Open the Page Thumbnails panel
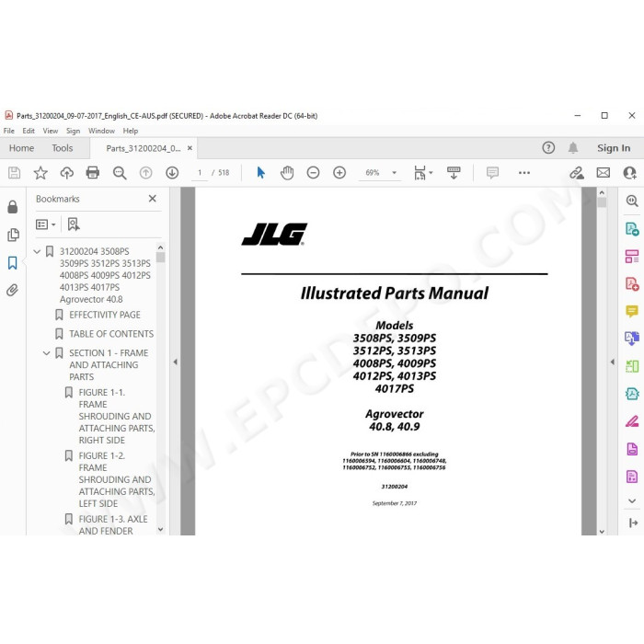 (x=13, y=235)
